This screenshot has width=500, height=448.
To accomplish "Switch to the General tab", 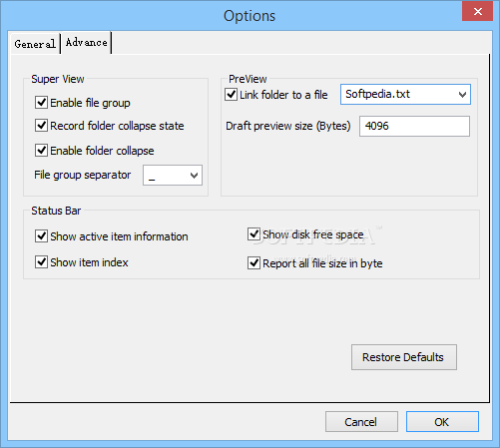I will (35, 44).
